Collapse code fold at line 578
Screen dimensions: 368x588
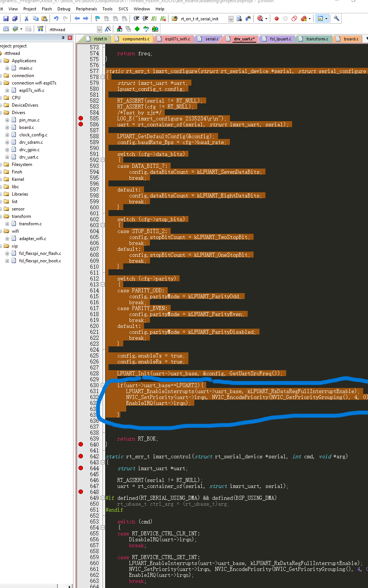(x=103, y=77)
